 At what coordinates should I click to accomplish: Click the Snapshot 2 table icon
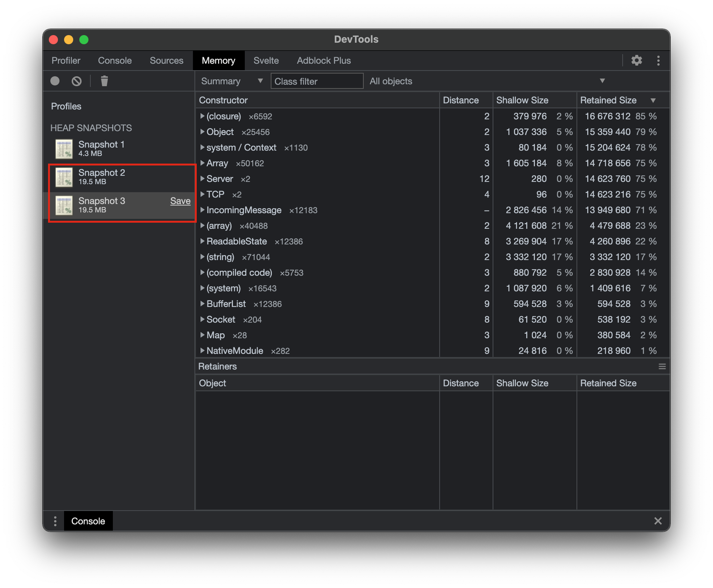tap(64, 177)
